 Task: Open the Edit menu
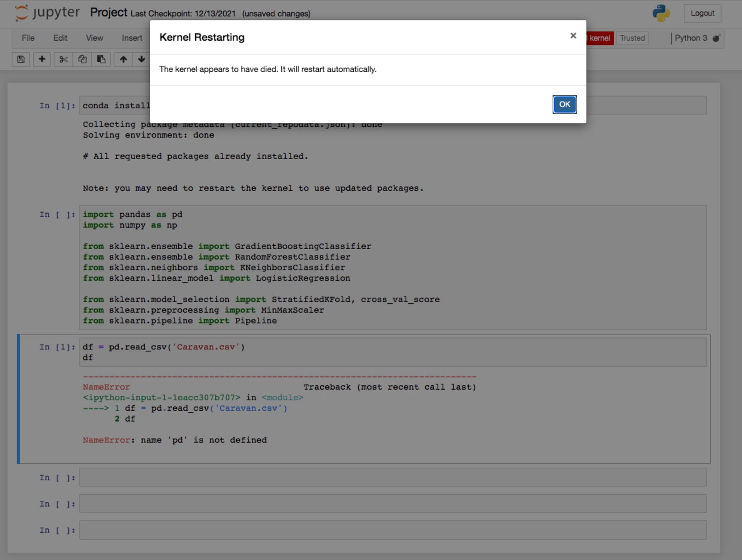(x=60, y=38)
